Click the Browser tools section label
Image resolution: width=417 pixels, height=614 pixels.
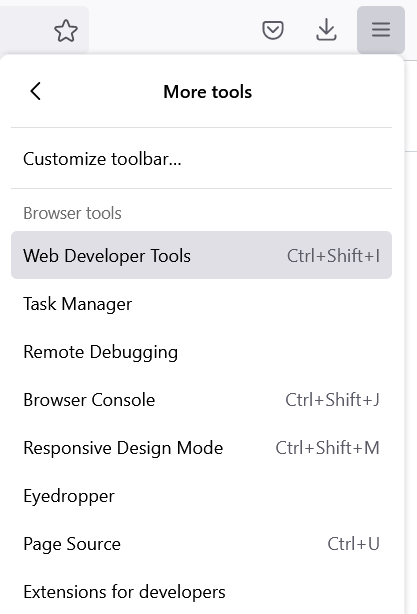(72, 213)
